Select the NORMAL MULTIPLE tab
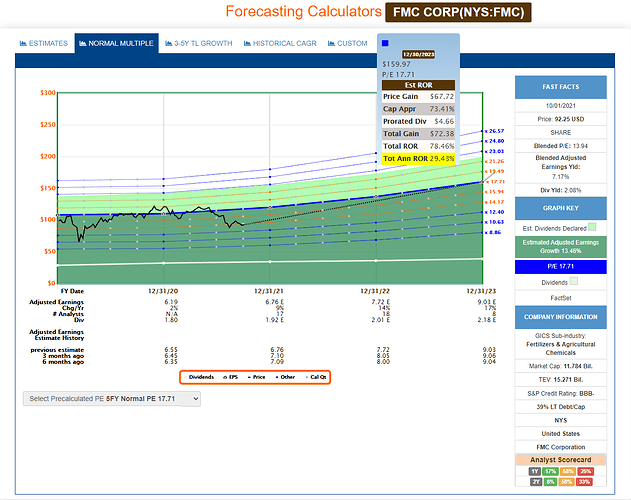This screenshot has width=631, height=500. [x=116, y=43]
